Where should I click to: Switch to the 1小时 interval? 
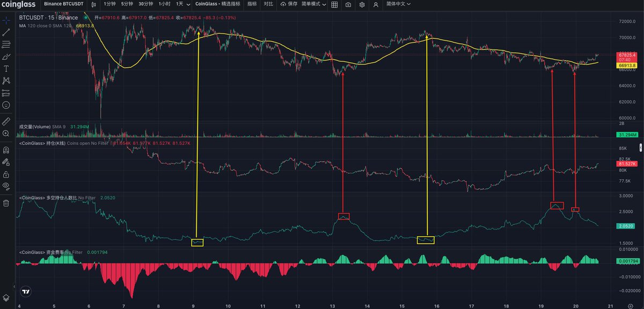pyautogui.click(x=164, y=4)
